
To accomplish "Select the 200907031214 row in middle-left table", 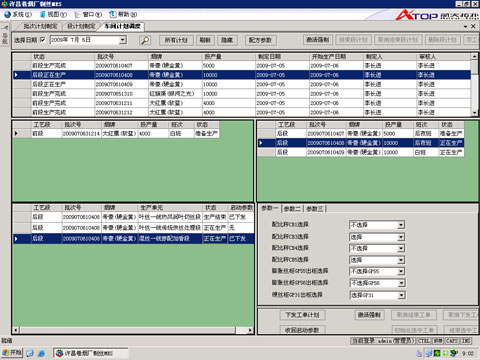I will coord(116,133).
